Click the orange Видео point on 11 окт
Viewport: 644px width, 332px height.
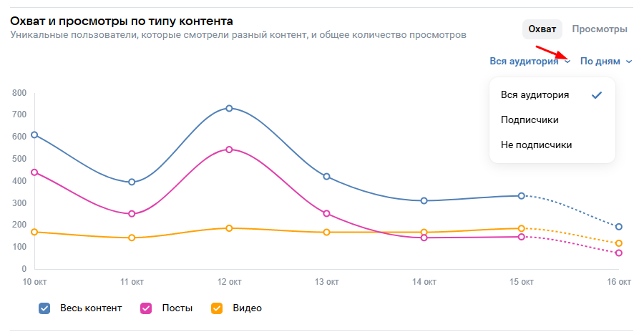coord(132,238)
